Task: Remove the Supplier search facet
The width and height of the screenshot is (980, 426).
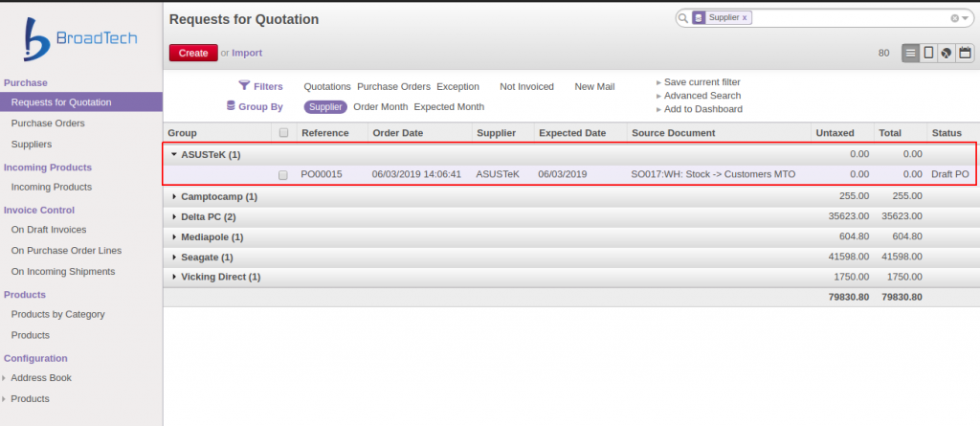Action: tap(745, 18)
